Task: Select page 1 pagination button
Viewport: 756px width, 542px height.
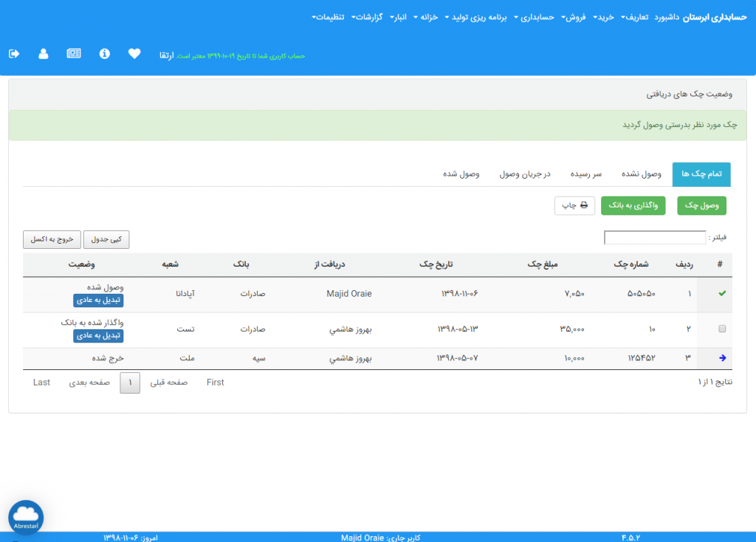Action: (130, 383)
